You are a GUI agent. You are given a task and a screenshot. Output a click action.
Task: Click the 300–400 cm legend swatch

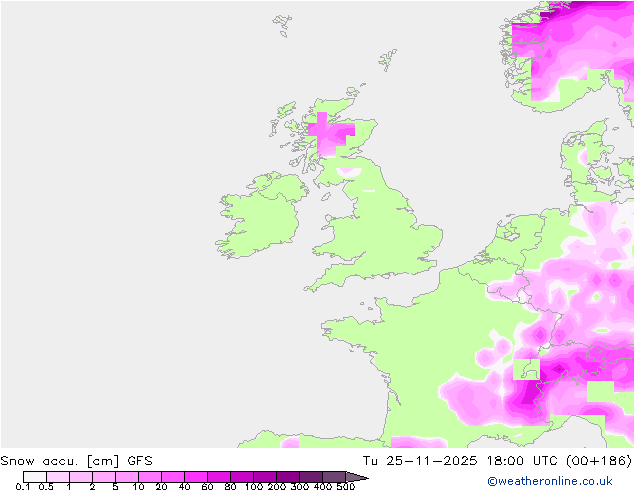tap(311, 477)
